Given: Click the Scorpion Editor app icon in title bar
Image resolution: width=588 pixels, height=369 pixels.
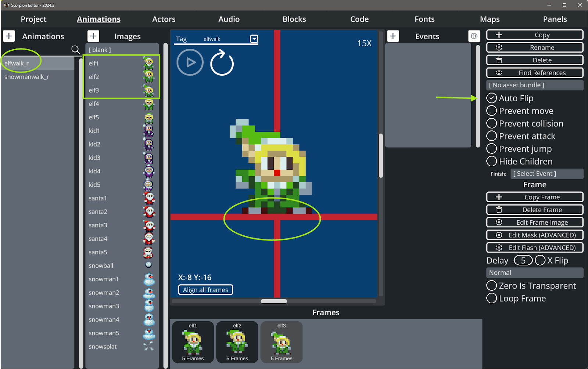Looking at the screenshot, I should coord(6,5).
